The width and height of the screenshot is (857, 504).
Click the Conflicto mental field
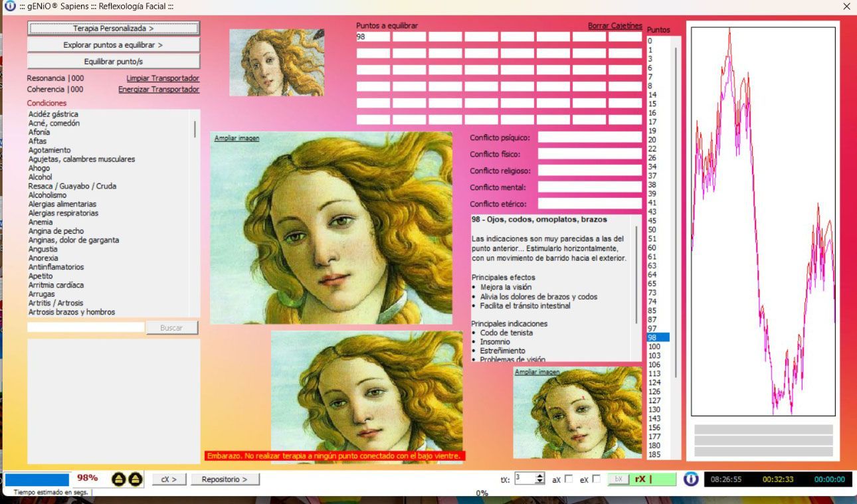590,187
